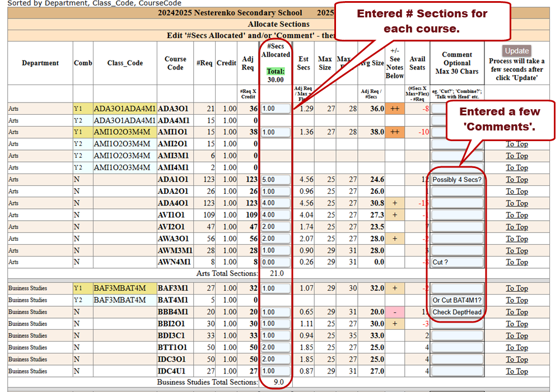
Task: Select the BTT1O1 sections allocated field
Action: 276,348
